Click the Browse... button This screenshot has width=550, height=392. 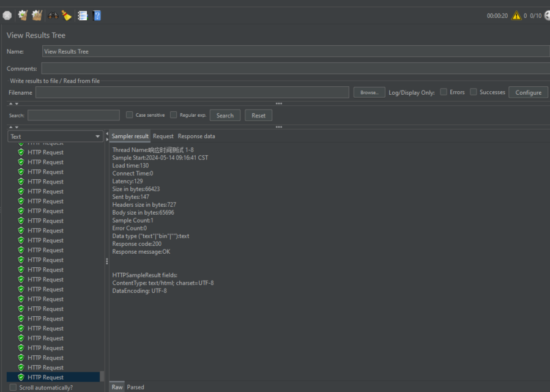[x=369, y=92]
